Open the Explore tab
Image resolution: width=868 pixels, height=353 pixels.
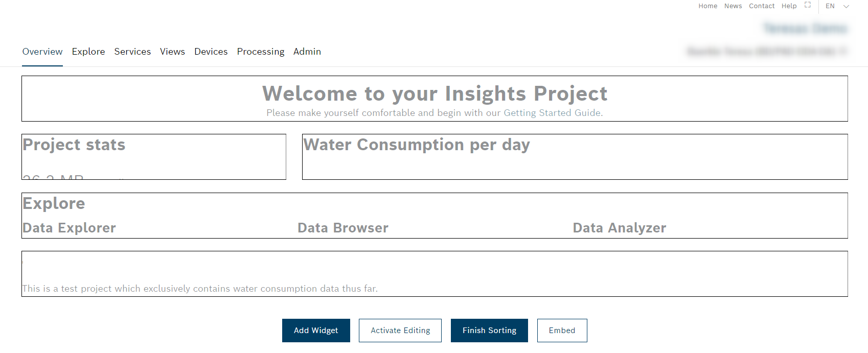[88, 52]
